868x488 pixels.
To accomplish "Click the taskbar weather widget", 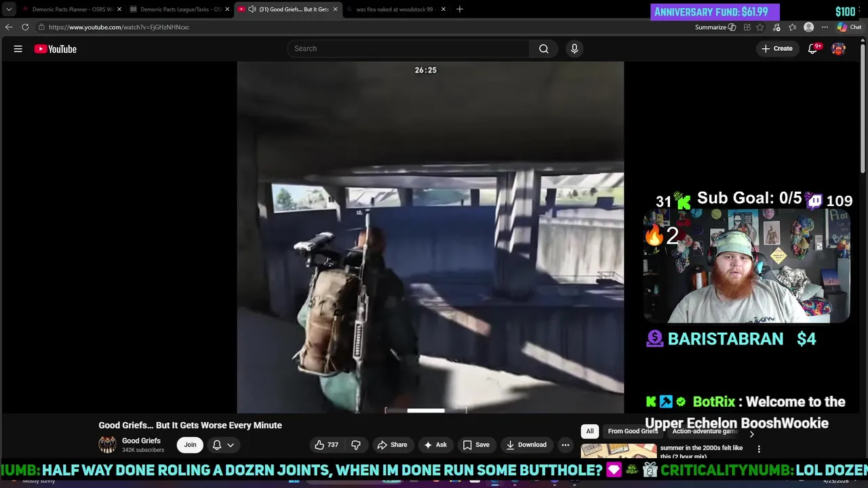I will coord(39,481).
